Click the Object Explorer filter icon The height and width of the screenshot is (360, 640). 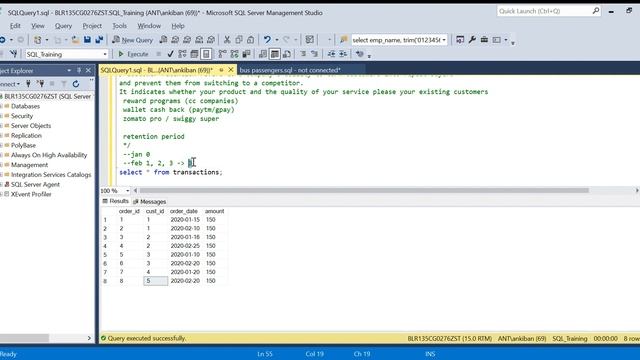(x=64, y=84)
